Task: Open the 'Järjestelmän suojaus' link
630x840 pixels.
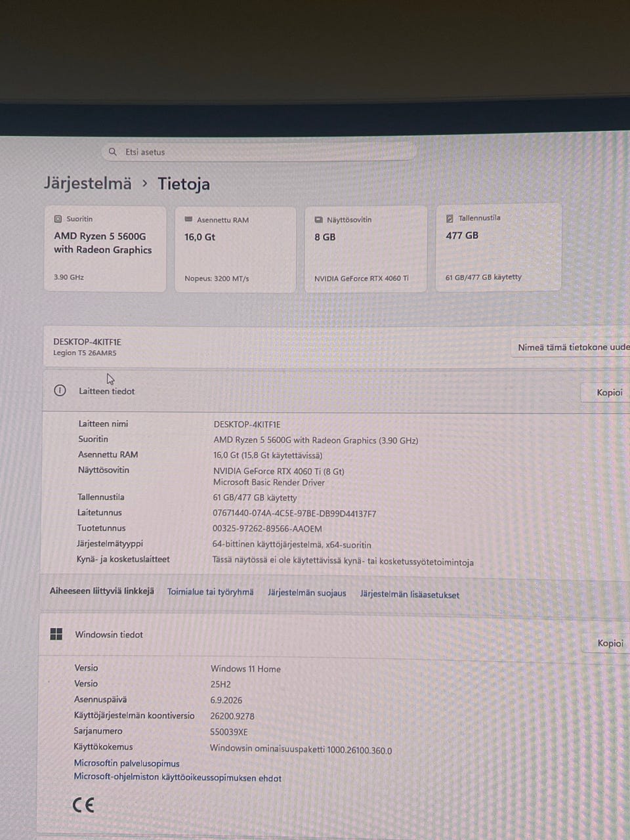Action: coord(306,593)
